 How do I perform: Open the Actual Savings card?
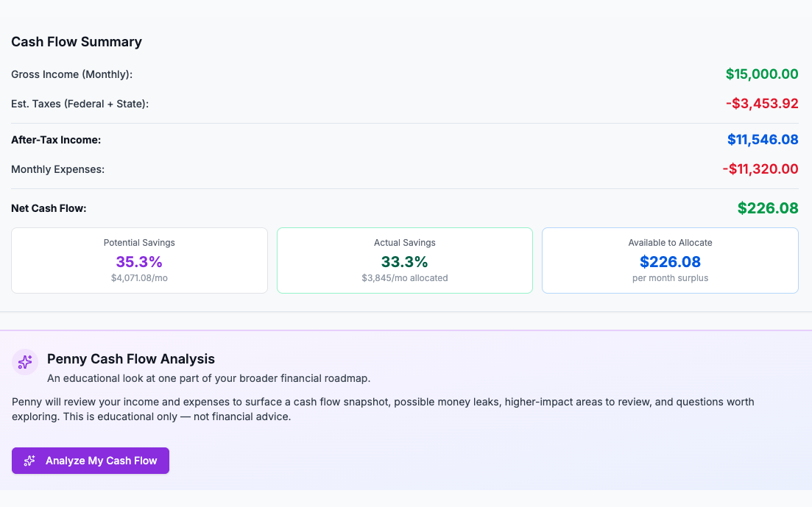(x=405, y=260)
